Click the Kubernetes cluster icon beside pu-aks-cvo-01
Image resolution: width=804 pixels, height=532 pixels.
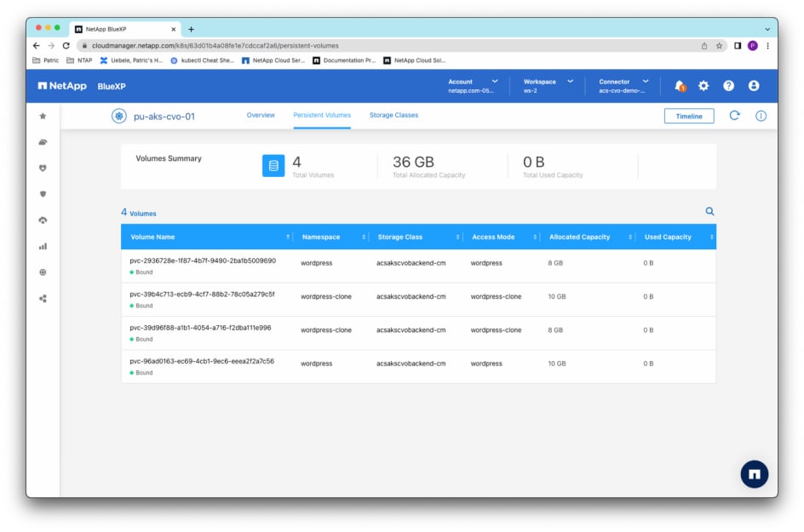click(x=119, y=117)
